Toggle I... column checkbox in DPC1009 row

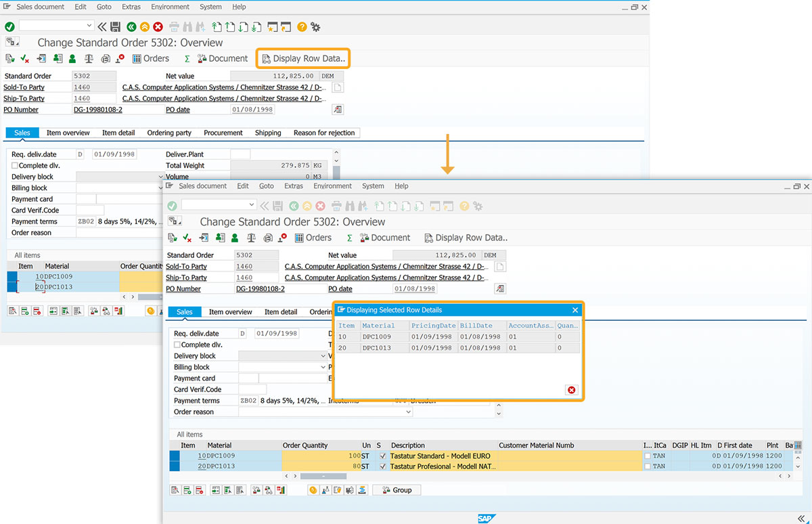coord(648,456)
